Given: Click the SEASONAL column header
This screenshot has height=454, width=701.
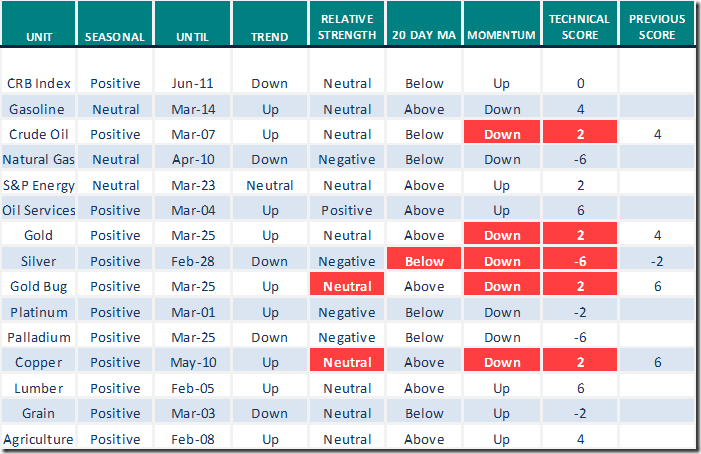Looking at the screenshot, I should (x=114, y=37).
